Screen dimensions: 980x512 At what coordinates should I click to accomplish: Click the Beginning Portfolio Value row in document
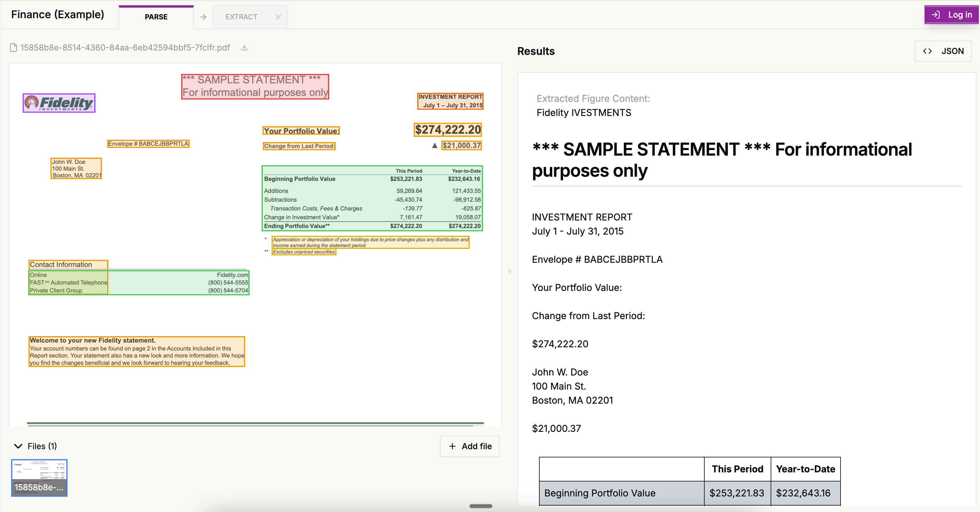pos(372,179)
